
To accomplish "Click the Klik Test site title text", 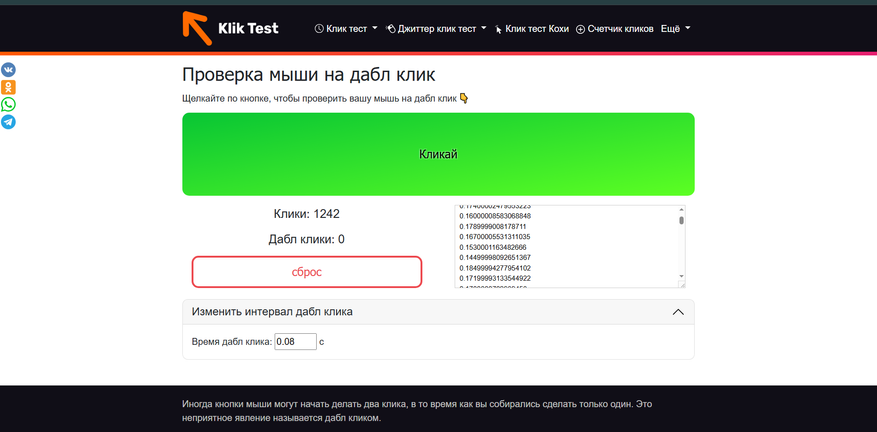I will pos(248,29).
